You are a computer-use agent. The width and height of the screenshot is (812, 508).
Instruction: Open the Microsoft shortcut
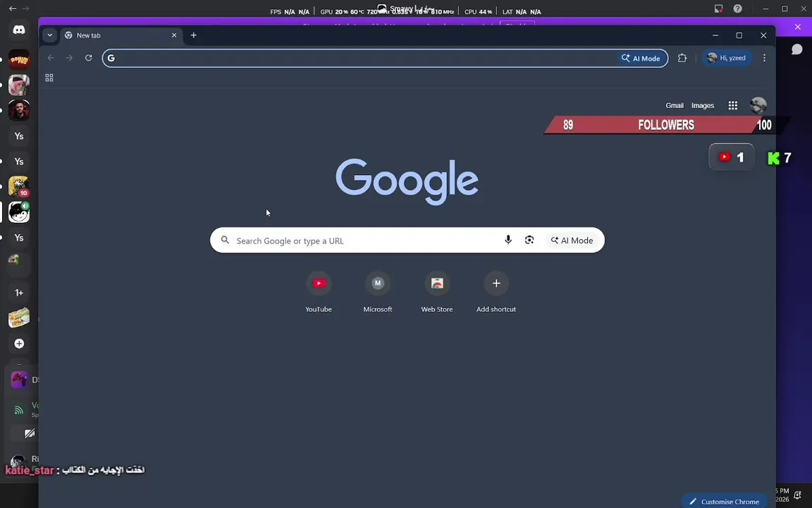point(378,292)
